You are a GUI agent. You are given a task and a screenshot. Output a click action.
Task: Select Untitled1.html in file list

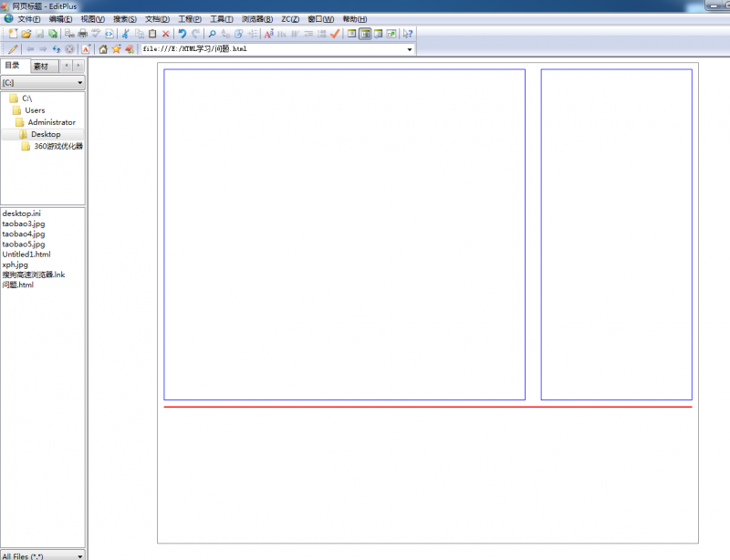tap(26, 254)
